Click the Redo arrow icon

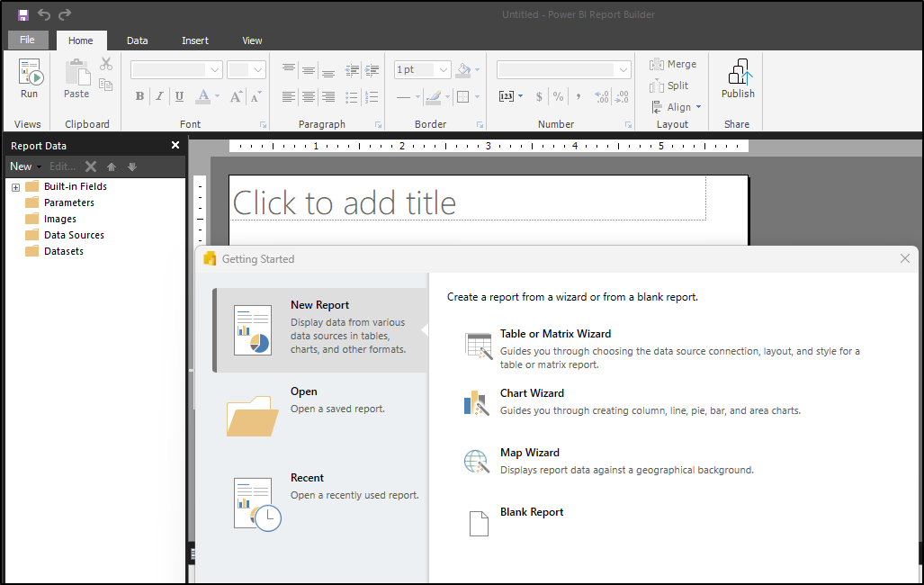[x=64, y=14]
